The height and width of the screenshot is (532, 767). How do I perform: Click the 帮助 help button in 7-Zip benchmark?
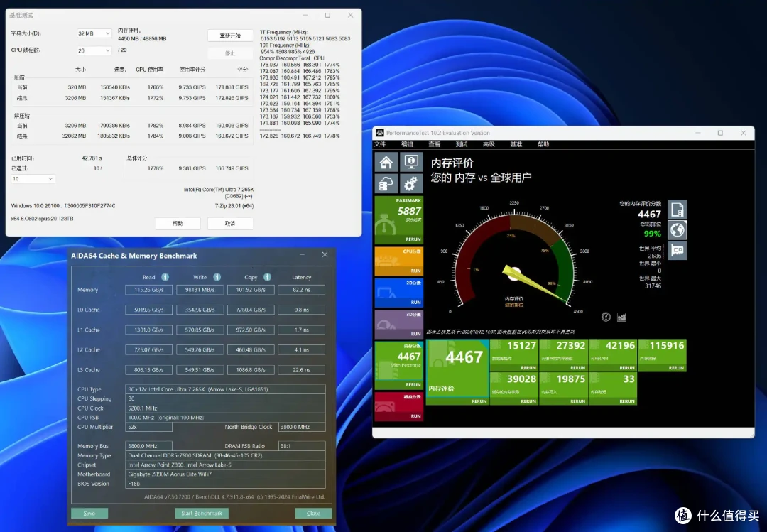178,223
